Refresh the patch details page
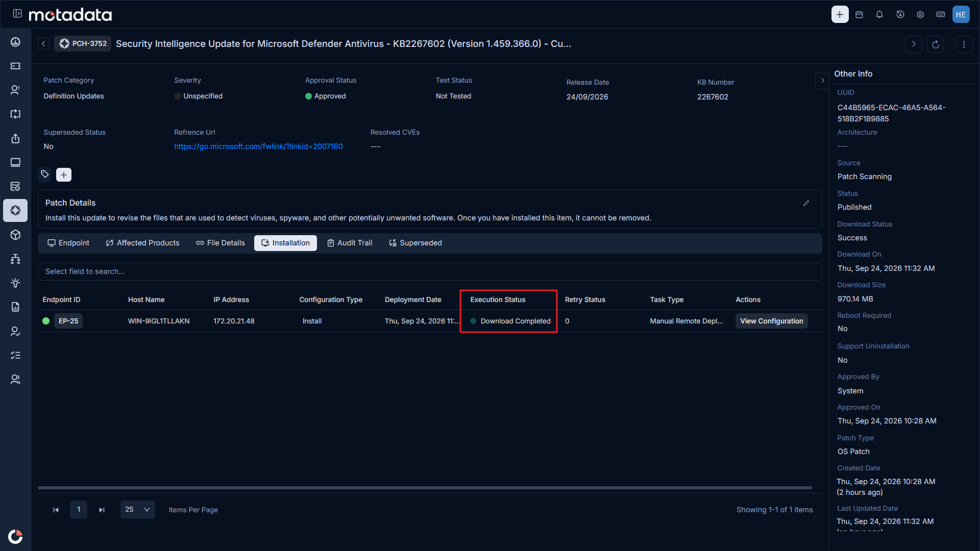This screenshot has height=551, width=980. [936, 44]
